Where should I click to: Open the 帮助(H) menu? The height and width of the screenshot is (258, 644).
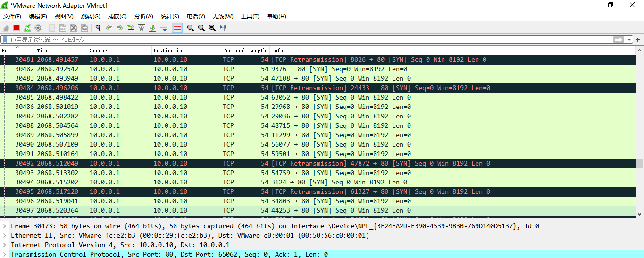276,17
